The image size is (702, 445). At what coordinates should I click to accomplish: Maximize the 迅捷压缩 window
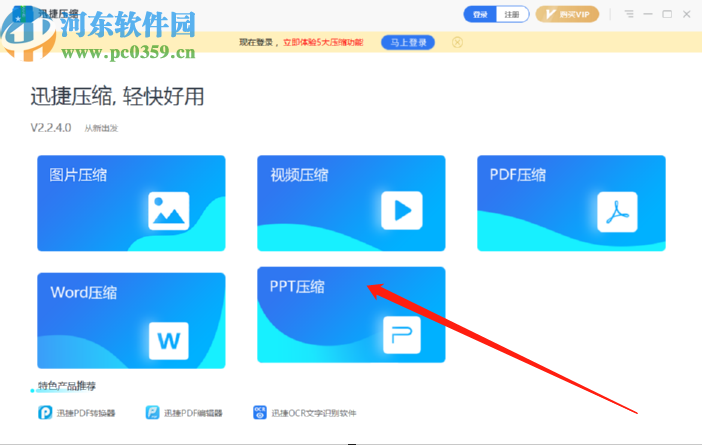point(667,14)
